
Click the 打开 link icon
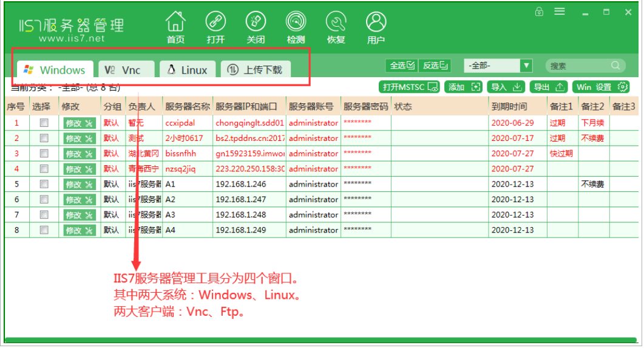click(x=215, y=27)
